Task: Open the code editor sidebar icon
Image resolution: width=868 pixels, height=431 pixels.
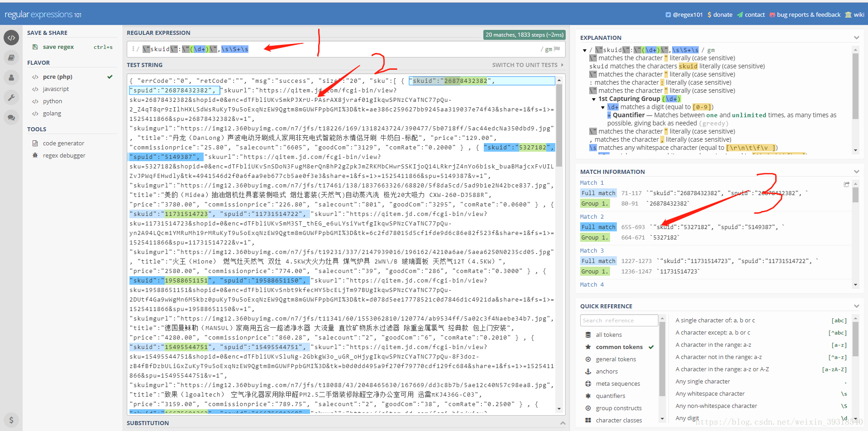Action: point(11,38)
